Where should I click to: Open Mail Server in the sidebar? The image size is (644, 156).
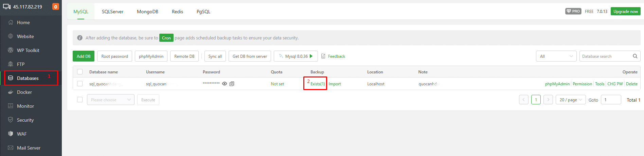tap(29, 148)
